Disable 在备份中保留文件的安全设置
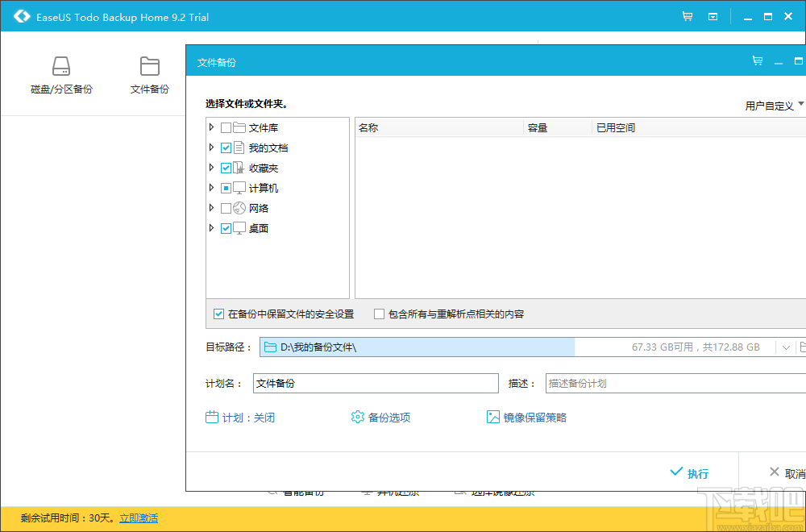The image size is (806, 532). coord(218,314)
